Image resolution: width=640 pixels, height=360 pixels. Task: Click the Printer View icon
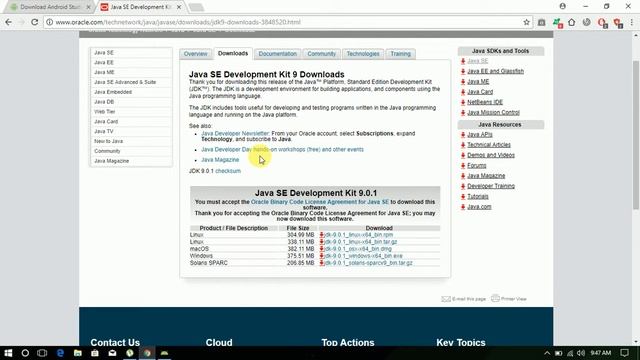pos(495,298)
